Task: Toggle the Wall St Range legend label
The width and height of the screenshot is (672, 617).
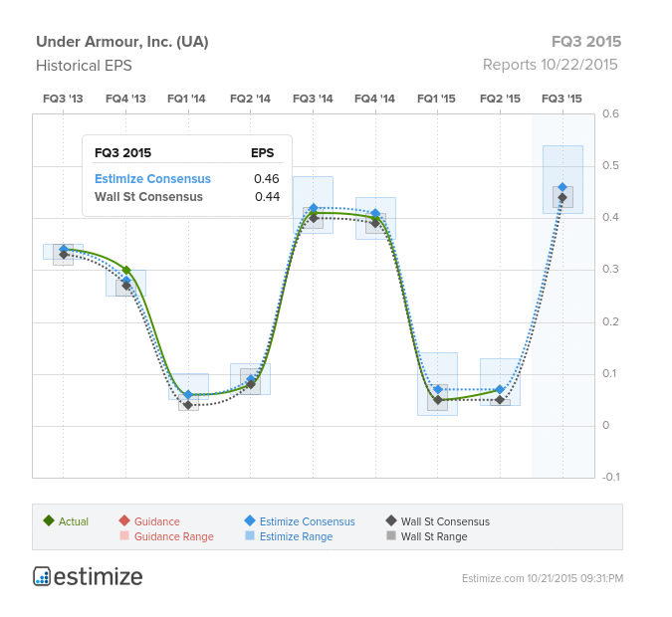Action: [434, 536]
